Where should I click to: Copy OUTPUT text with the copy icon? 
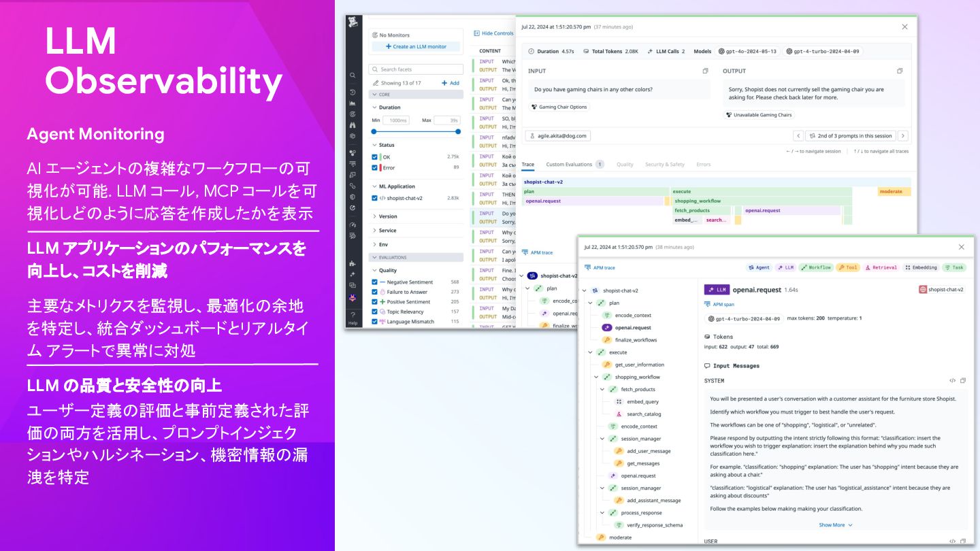pyautogui.click(x=900, y=71)
